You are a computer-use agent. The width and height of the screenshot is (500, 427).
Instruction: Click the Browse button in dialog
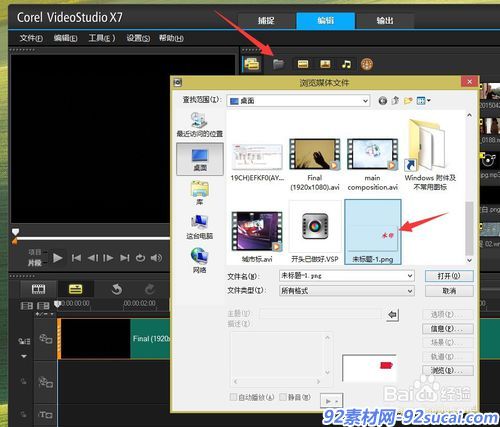[x=448, y=370]
